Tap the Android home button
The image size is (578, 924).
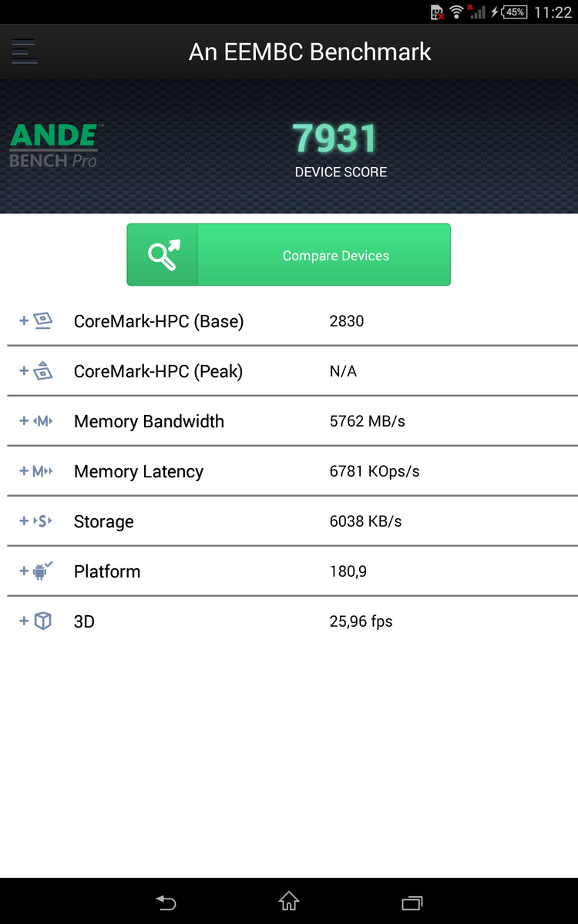(289, 902)
